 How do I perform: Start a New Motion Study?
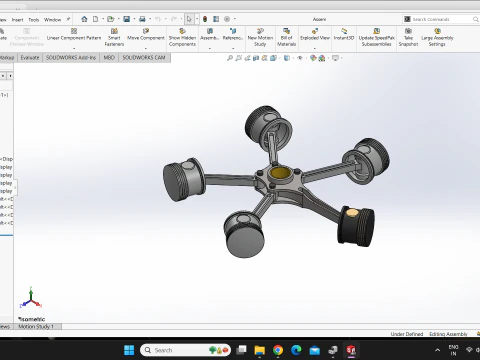pyautogui.click(x=260, y=37)
